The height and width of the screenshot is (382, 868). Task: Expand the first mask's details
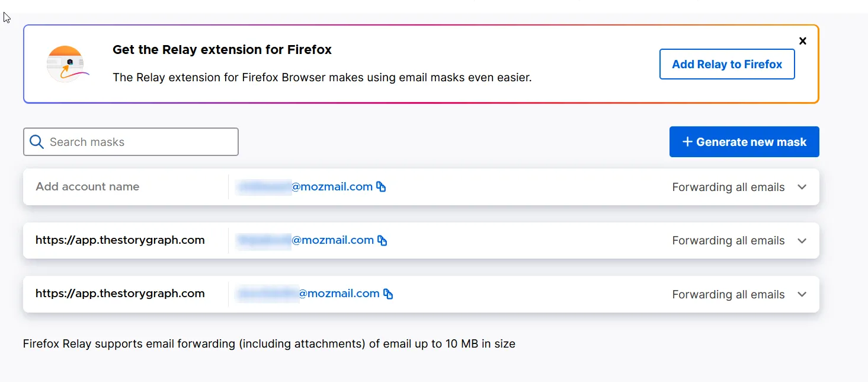[x=802, y=187]
